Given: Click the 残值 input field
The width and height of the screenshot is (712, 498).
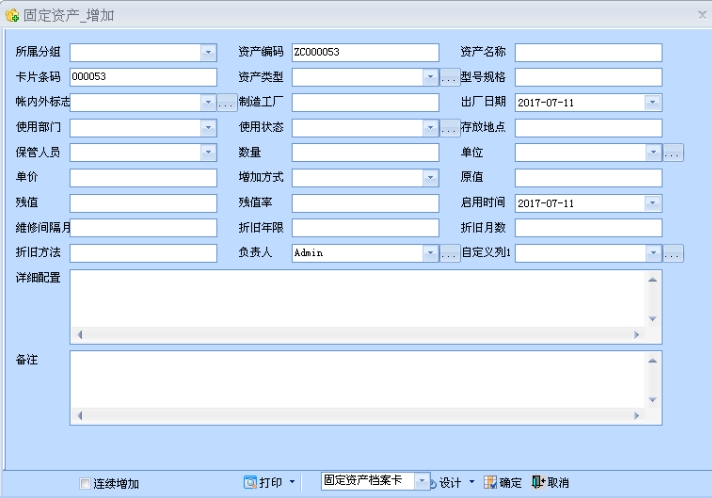Looking at the screenshot, I should 143,203.
